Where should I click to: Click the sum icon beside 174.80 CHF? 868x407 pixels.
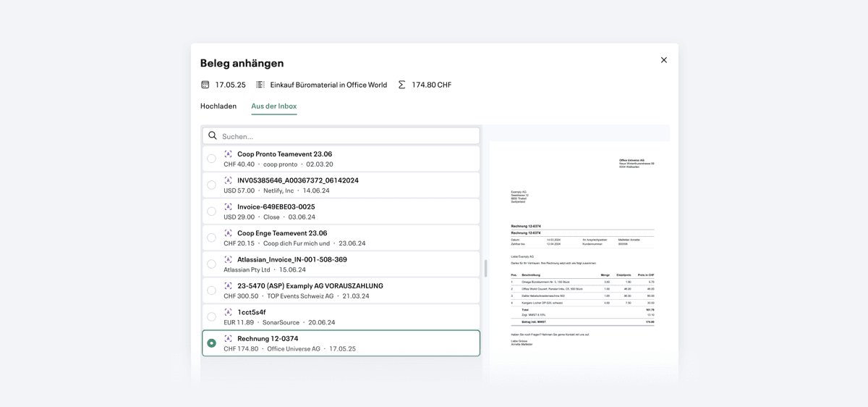[x=402, y=85]
